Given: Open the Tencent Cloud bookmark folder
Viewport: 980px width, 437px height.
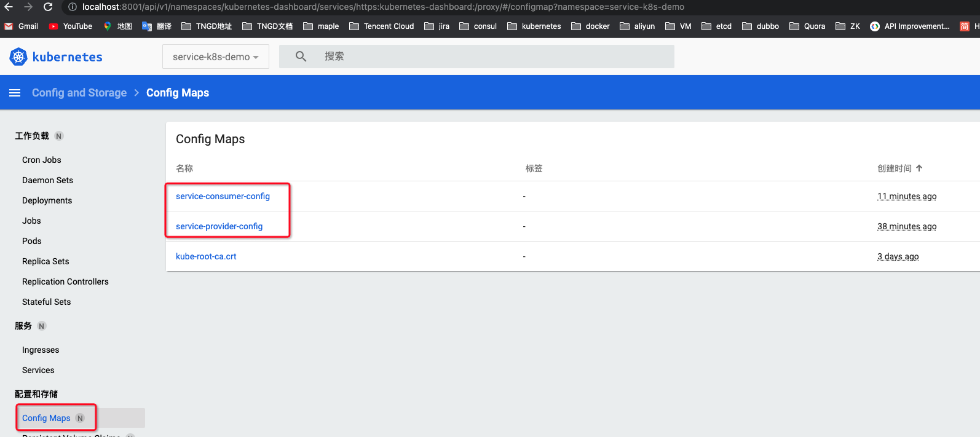Looking at the screenshot, I should pos(382,26).
